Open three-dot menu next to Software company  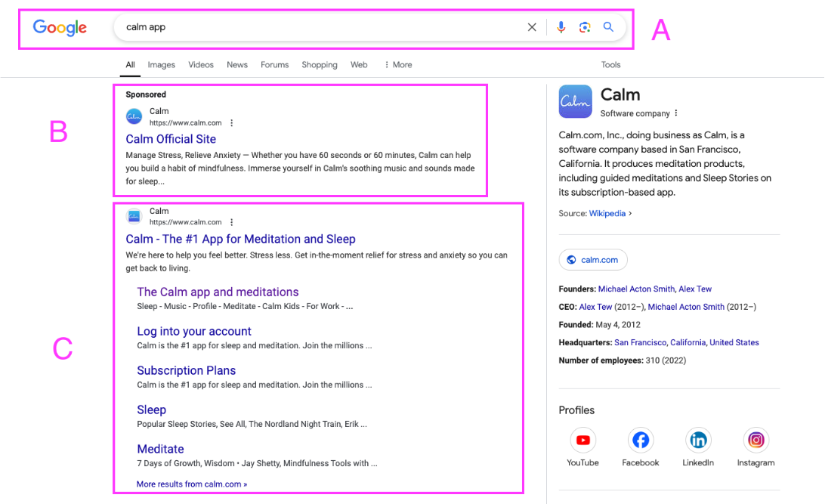(x=676, y=113)
